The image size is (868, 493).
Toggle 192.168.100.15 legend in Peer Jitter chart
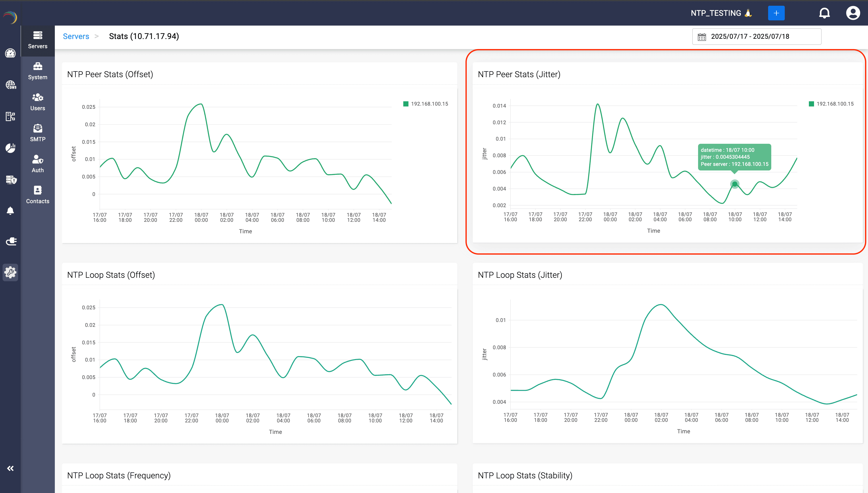coord(831,104)
